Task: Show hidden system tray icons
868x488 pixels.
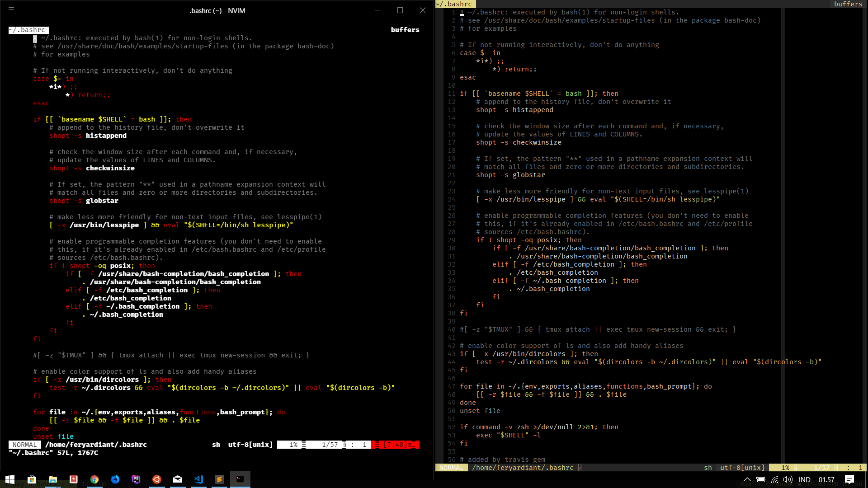Action: click(x=747, y=480)
